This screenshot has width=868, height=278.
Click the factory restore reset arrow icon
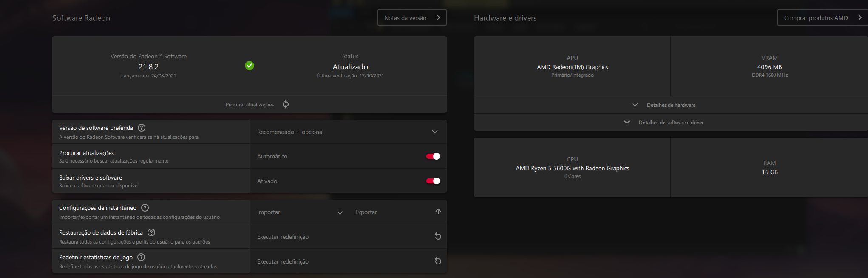pos(438,236)
